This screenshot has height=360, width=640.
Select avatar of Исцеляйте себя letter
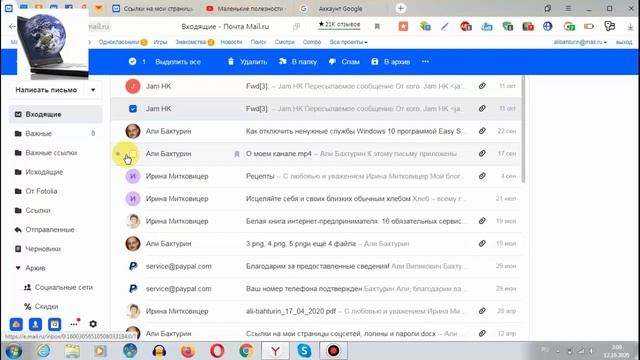133,198
